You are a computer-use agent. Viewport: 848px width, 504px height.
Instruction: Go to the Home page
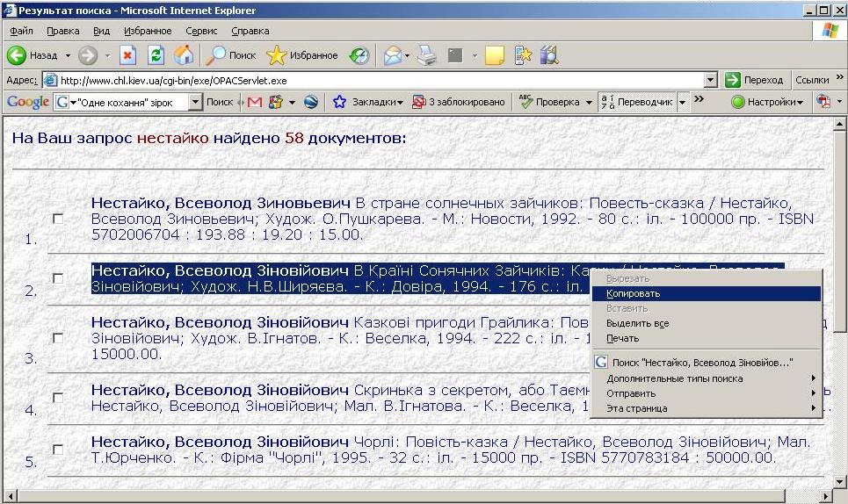tap(184, 55)
